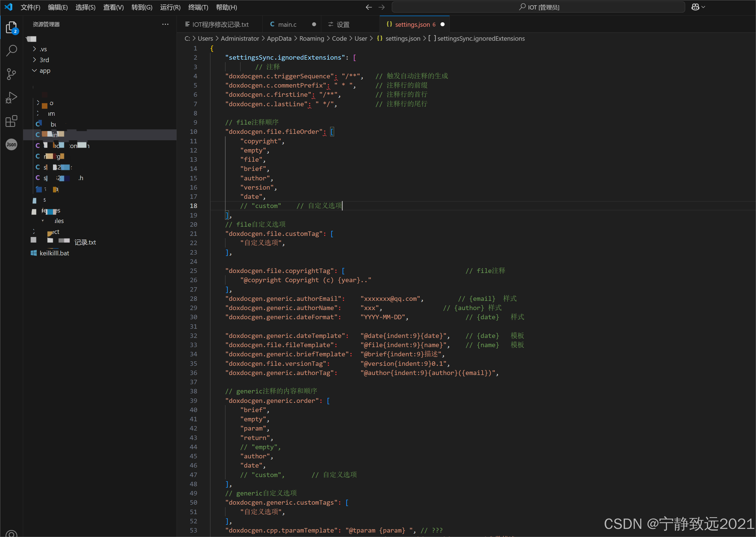The image size is (756, 537).
Task: Switch to IOT程序修改记录.txt tab
Action: tap(219, 24)
